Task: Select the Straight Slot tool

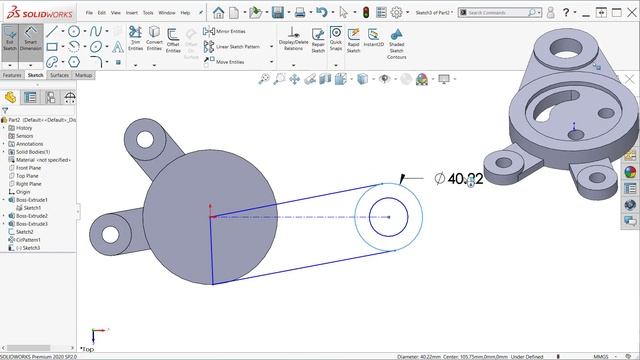Action: [x=52, y=62]
